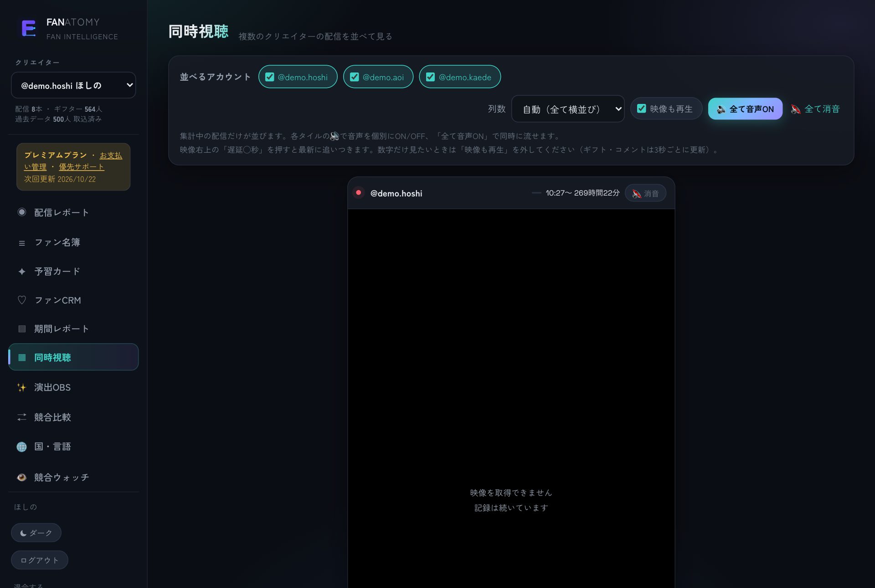This screenshot has height=588, width=875.
Task: Click the 全て音声ON button
Action: coord(745,109)
